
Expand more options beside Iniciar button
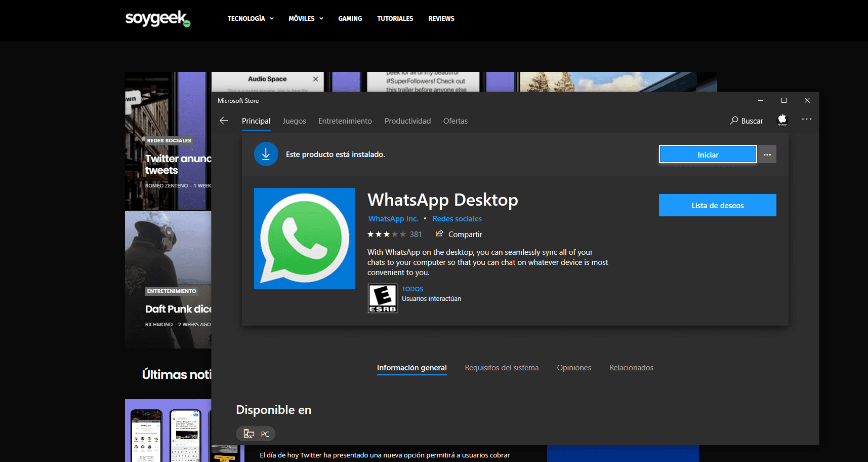(767, 155)
